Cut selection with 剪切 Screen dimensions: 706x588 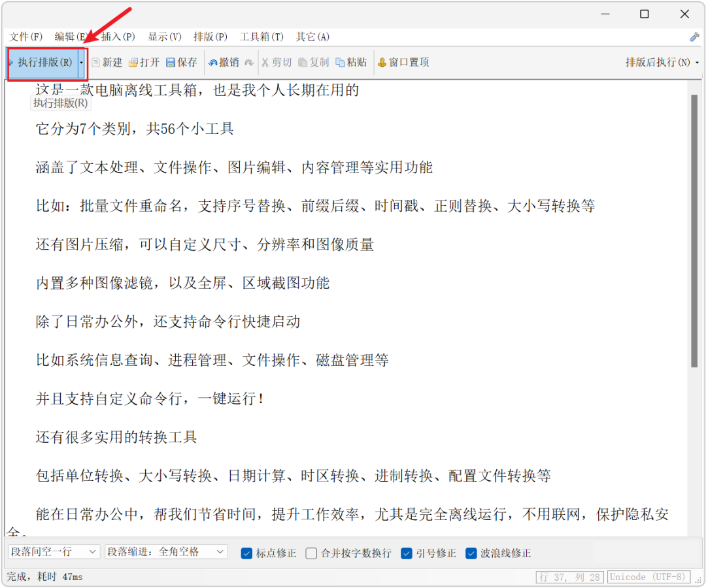point(277,63)
